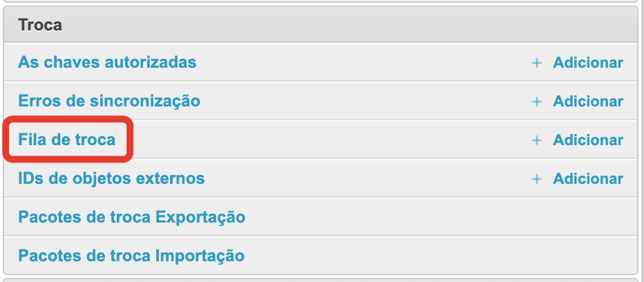Go to Fila de troca
The image size is (644, 282).
coord(67,140)
